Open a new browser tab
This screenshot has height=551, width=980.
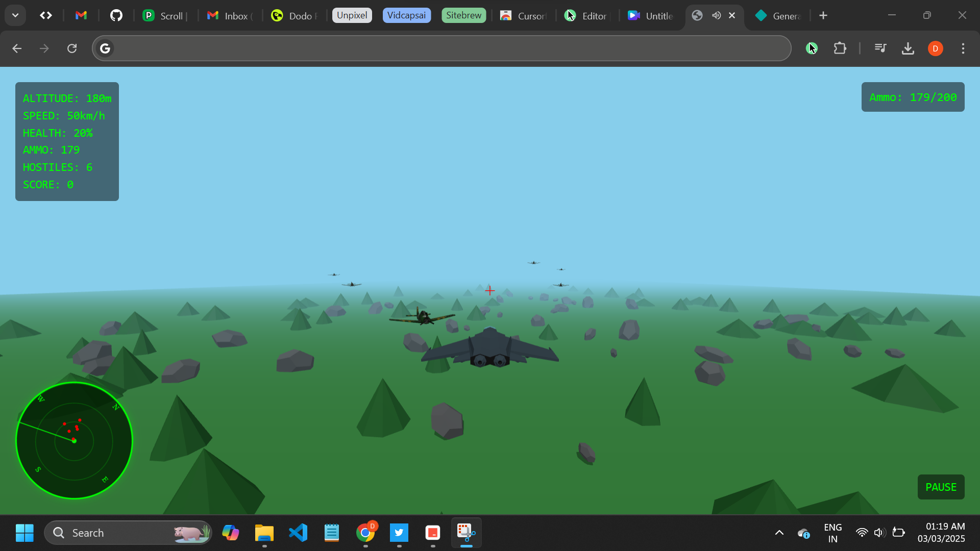pyautogui.click(x=823, y=15)
